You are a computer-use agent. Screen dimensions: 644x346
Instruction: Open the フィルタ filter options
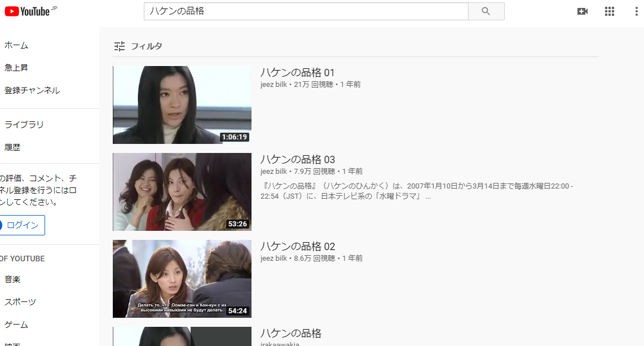pyautogui.click(x=146, y=46)
